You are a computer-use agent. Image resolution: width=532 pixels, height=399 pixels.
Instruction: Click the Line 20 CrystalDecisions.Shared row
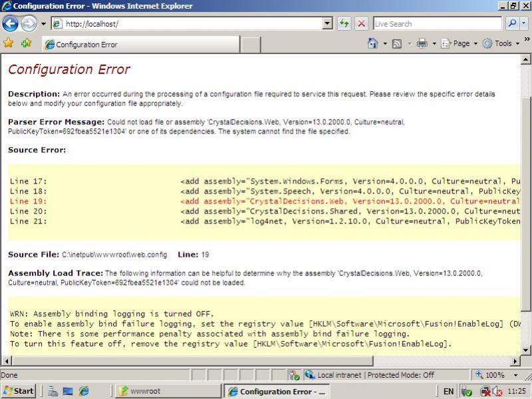coord(265,211)
